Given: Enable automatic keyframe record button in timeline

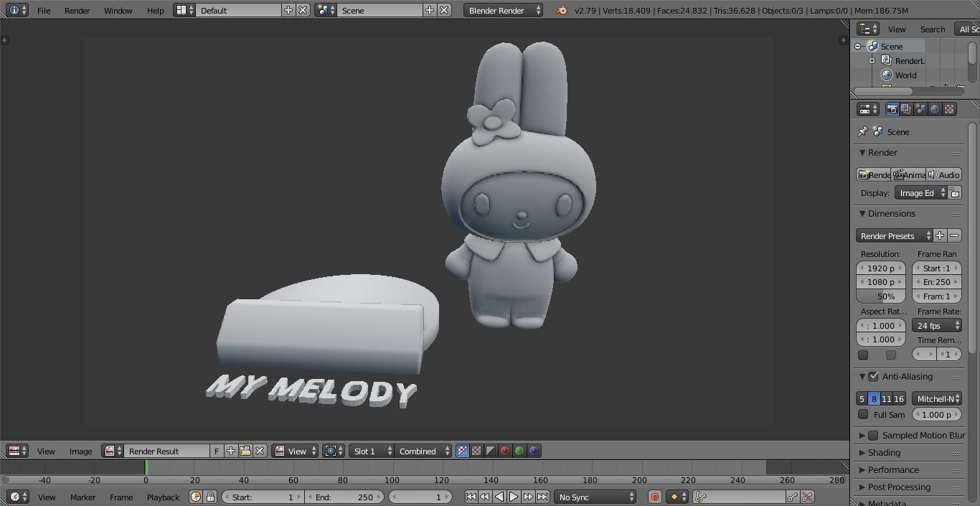Looking at the screenshot, I should (653, 496).
